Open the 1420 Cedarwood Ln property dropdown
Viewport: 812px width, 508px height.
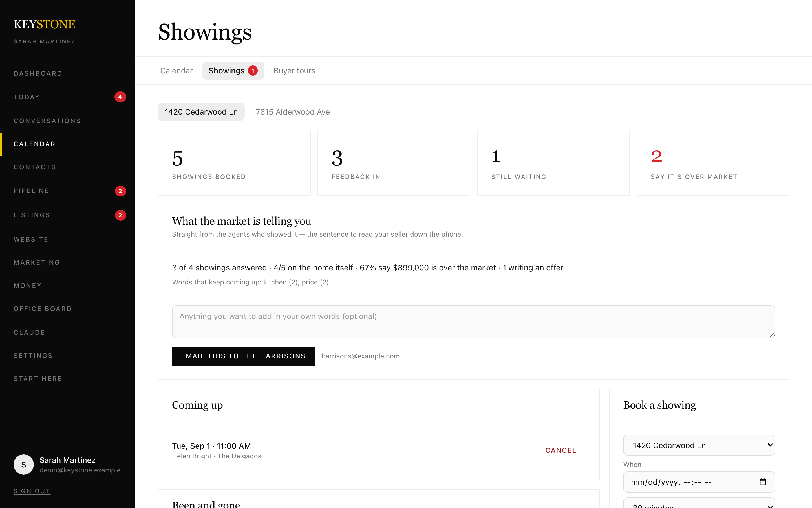[699, 445]
